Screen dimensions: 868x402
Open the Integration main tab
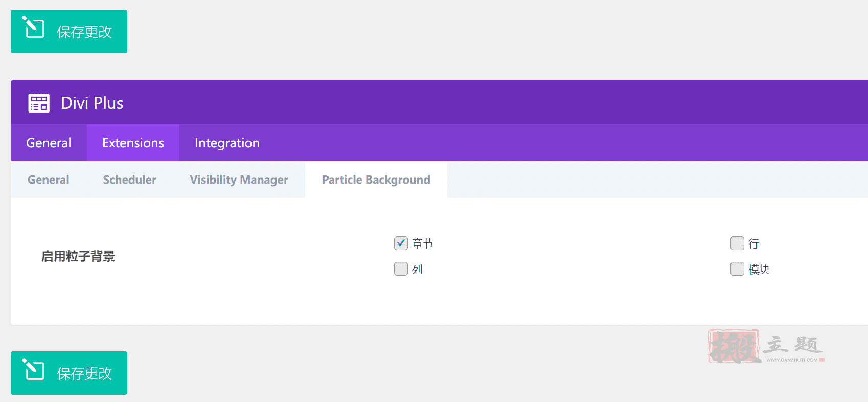[x=227, y=143]
